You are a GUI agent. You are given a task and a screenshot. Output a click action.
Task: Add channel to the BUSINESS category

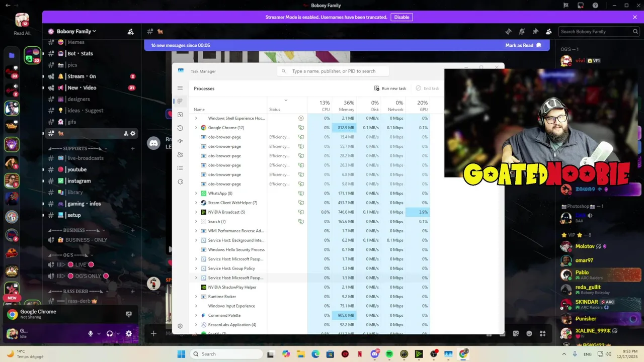coord(133,230)
